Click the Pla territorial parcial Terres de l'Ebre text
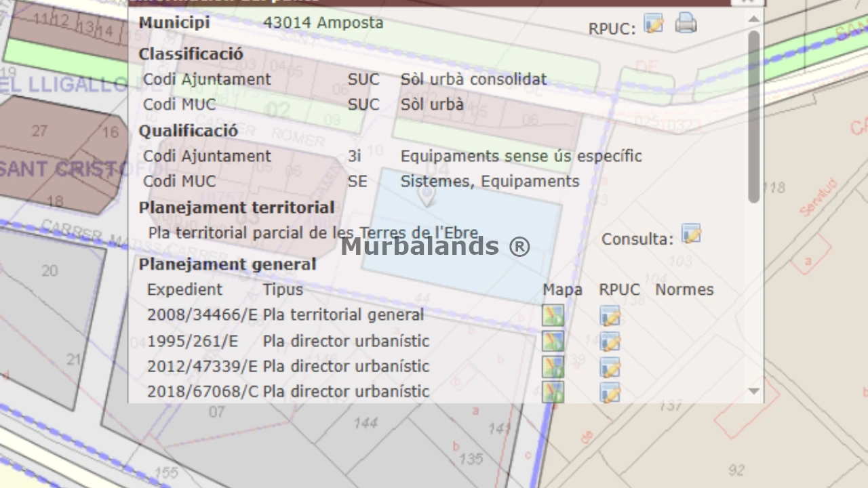Viewport: 868px width, 488px height. 313,233
